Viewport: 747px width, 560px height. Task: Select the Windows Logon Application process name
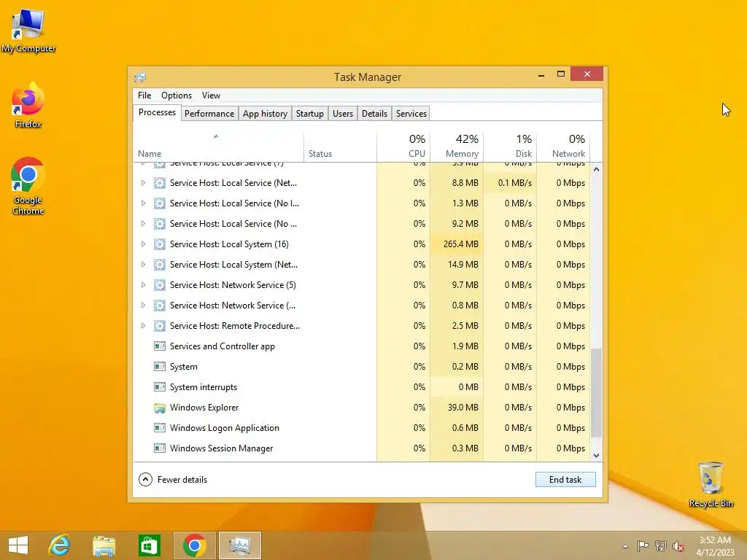coord(225,428)
